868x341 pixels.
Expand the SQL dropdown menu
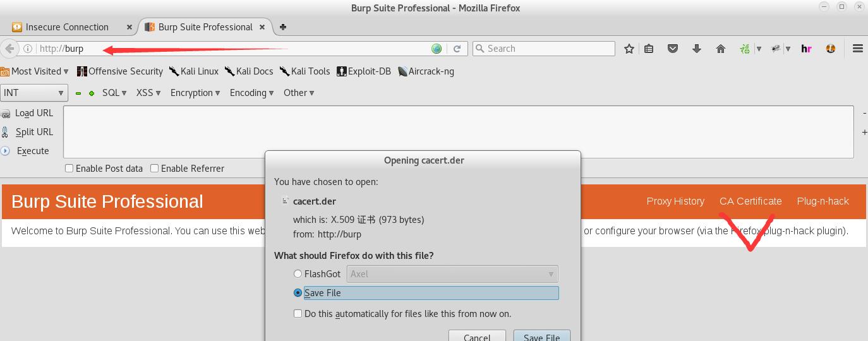(x=114, y=93)
